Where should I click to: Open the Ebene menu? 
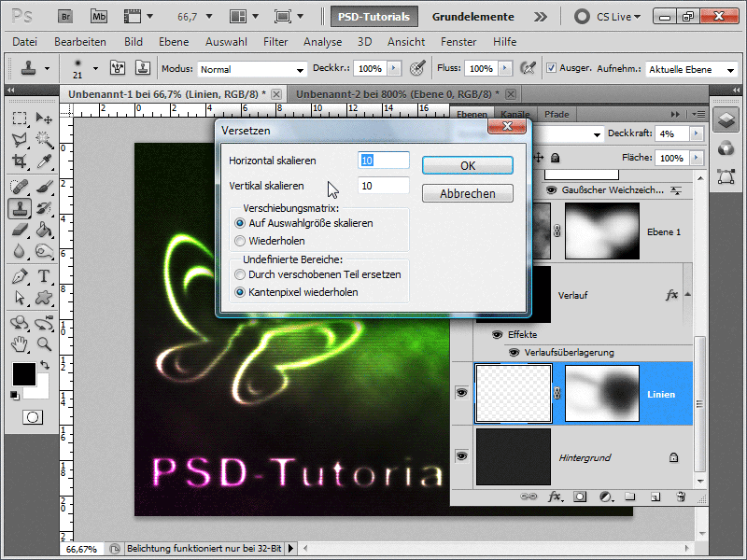click(174, 42)
